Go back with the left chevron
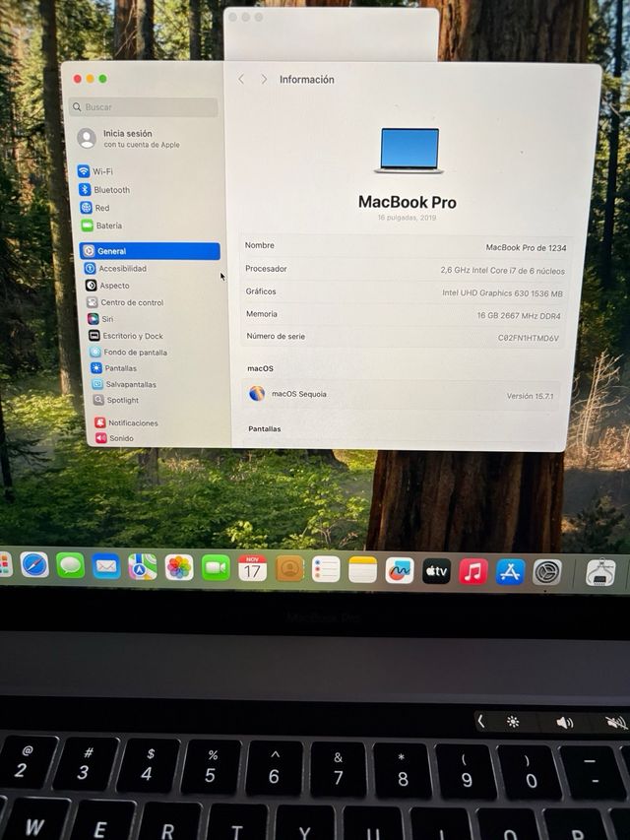Image resolution: width=630 pixels, height=840 pixels. [x=241, y=80]
